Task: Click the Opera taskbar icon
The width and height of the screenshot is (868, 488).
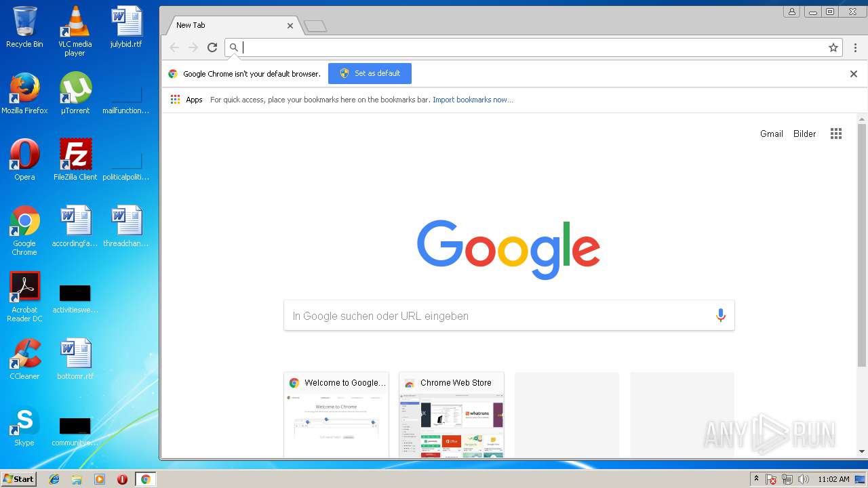Action: (x=122, y=479)
